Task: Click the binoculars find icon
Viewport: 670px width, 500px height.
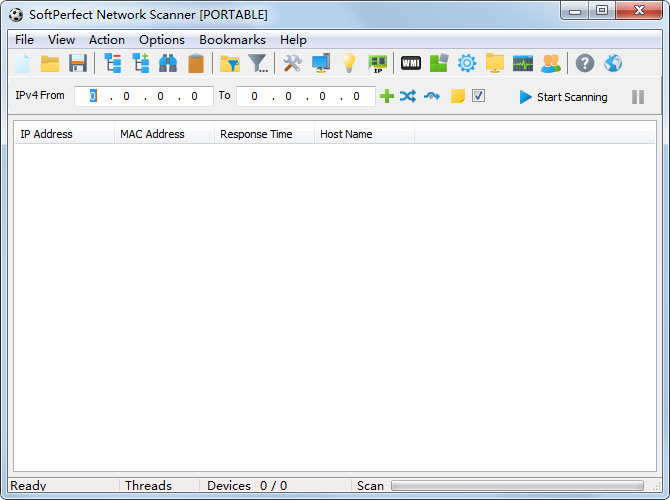Action: [x=168, y=64]
